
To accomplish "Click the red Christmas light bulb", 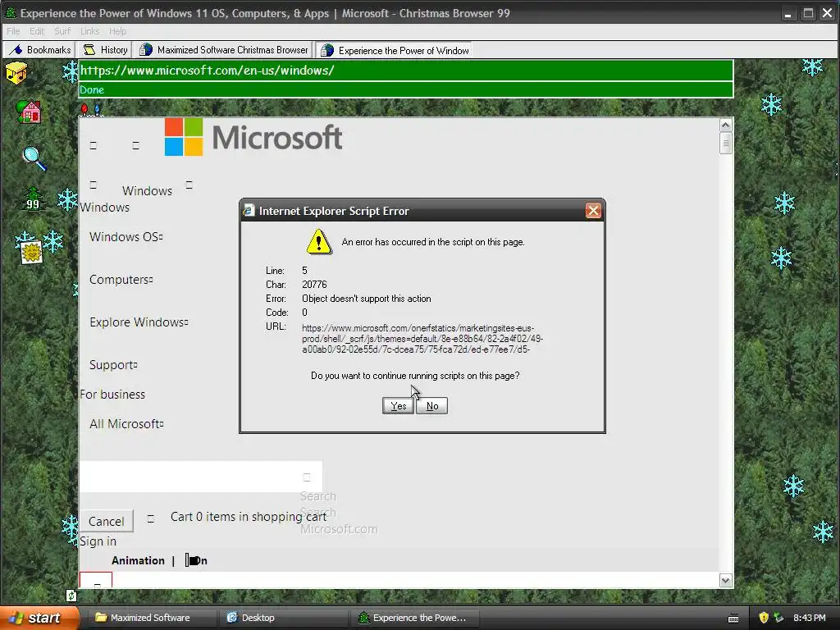I will tap(84, 110).
